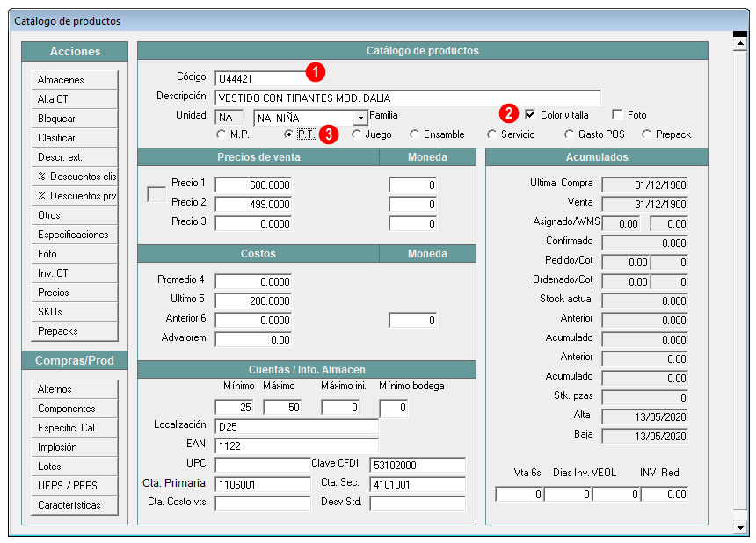This screenshot has width=756, height=543.
Task: Click the scrollbar up arrow
Action: pyautogui.click(x=740, y=43)
